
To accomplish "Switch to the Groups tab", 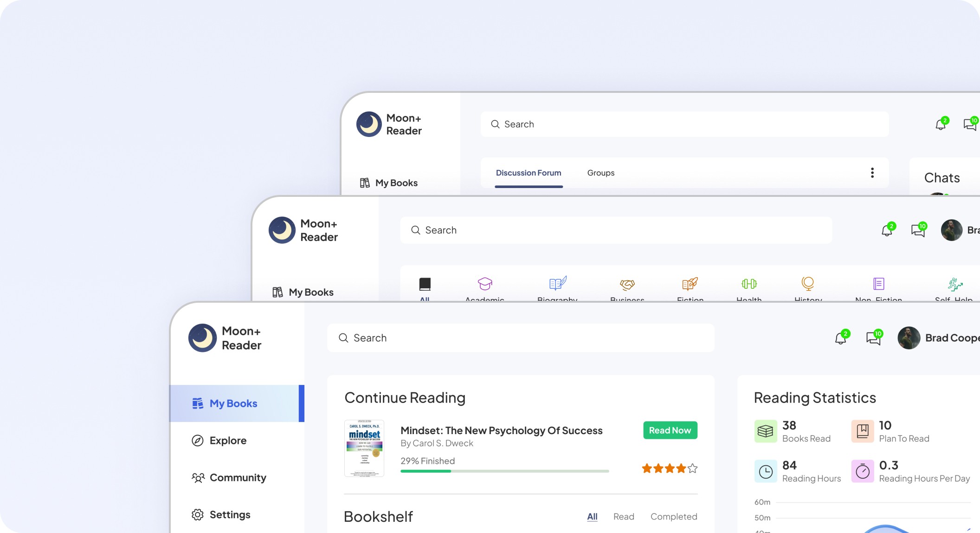I will pos(600,172).
